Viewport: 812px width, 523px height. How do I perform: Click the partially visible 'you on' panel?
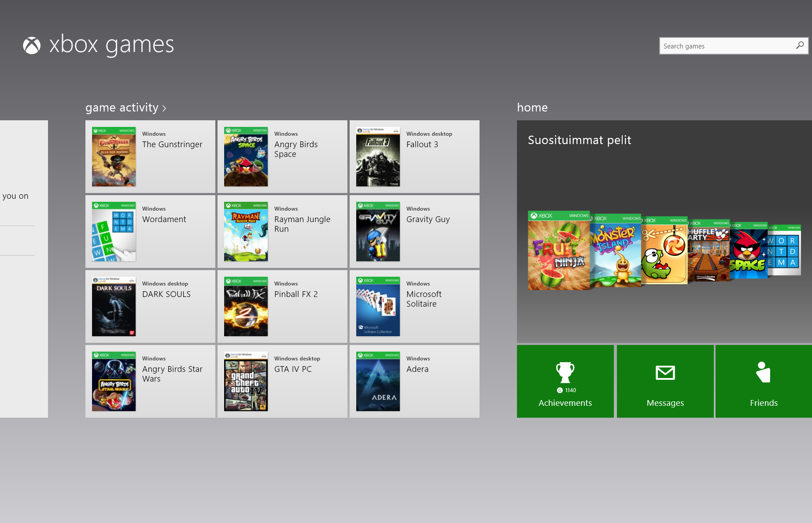click(x=24, y=269)
